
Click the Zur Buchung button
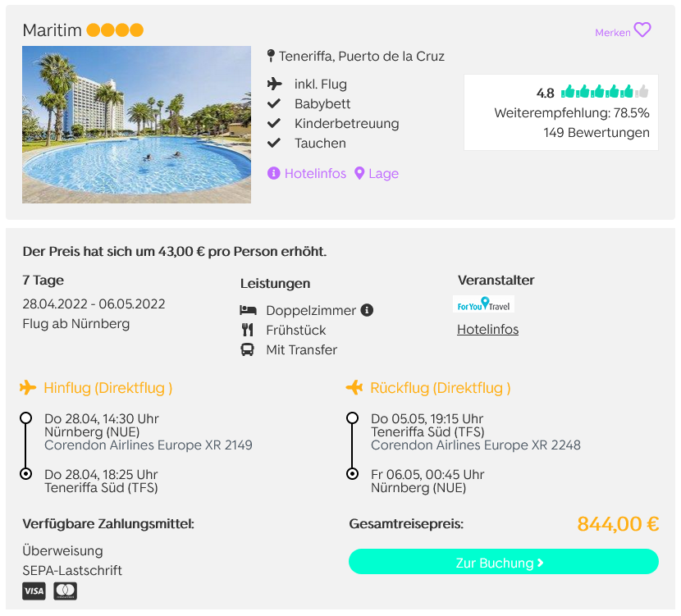[x=504, y=562]
